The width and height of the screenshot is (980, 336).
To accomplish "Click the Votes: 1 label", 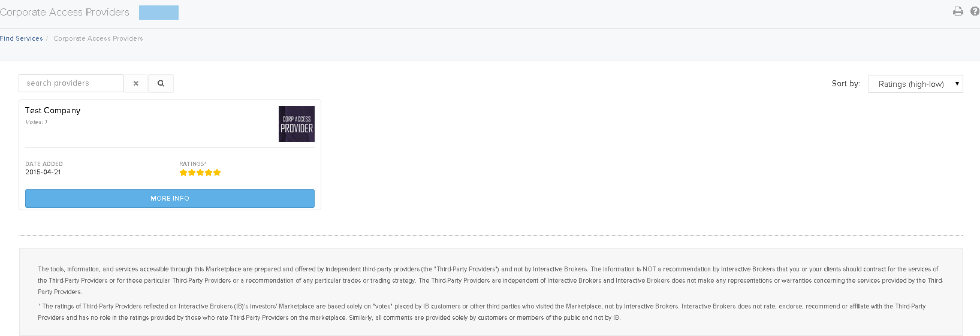I will pyautogui.click(x=37, y=122).
